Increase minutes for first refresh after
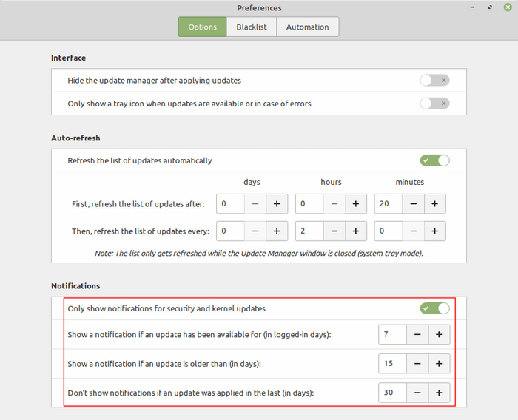The width and height of the screenshot is (518, 420). click(x=435, y=204)
